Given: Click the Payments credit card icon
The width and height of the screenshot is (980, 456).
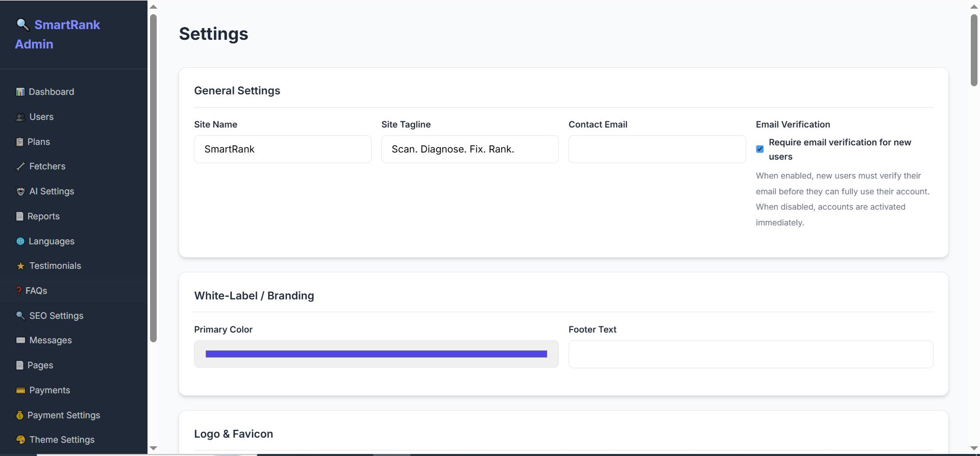Looking at the screenshot, I should point(20,391).
